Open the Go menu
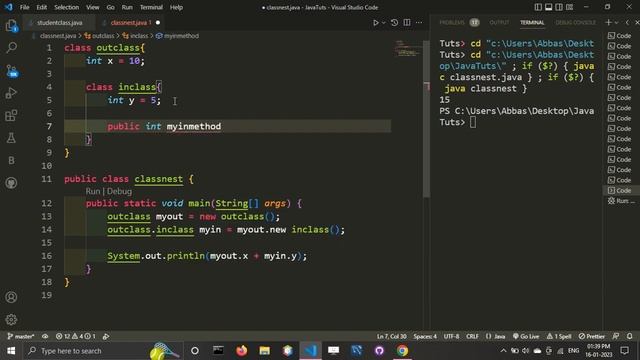 [111, 7]
